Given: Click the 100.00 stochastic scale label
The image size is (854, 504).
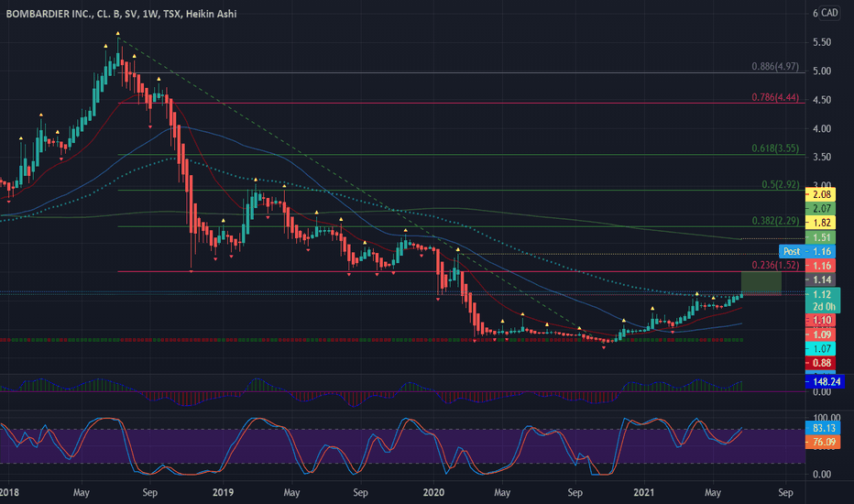Looking at the screenshot, I should click(827, 419).
